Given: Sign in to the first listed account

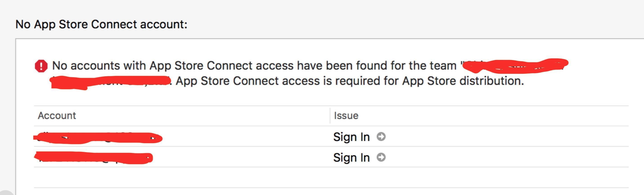Looking at the screenshot, I should click(x=351, y=136).
